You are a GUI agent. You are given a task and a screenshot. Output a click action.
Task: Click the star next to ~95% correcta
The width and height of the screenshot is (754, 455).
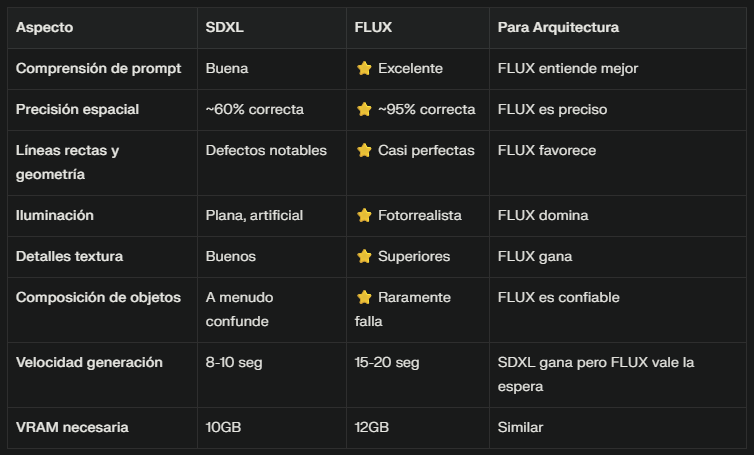coord(364,109)
